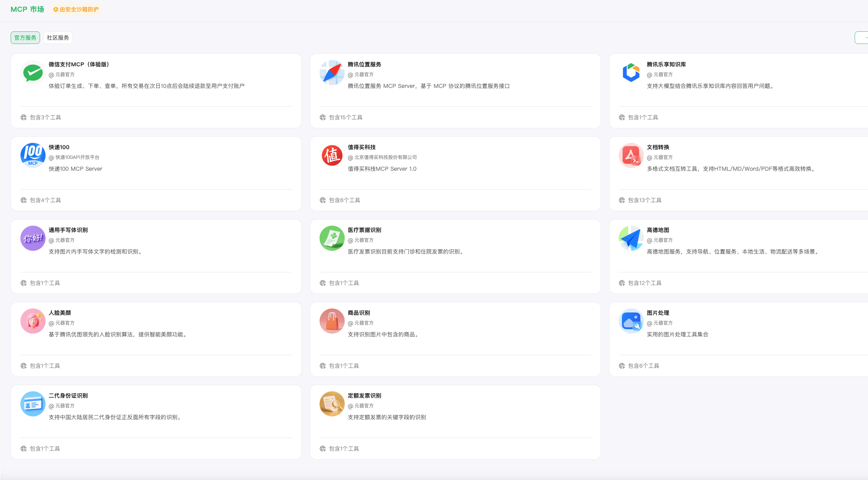The width and height of the screenshot is (868, 480).
Task: Select the 定额发票识别 magnifier icon
Action: coord(332,404)
